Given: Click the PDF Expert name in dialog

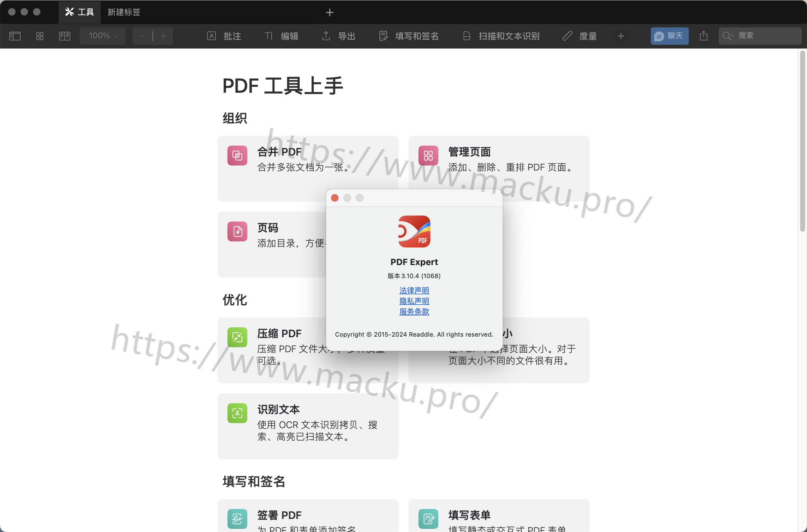Looking at the screenshot, I should 414,262.
